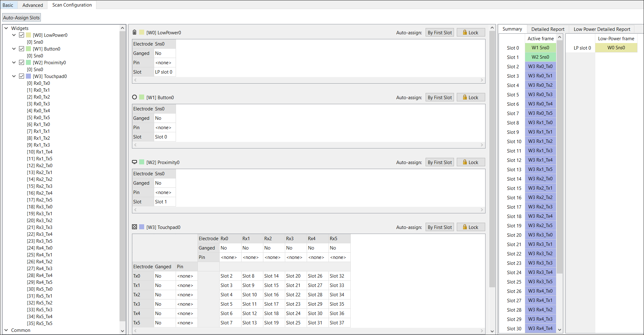The width and height of the screenshot is (644, 335).
Task: Click the LowPower0 widget type icon
Action: pyautogui.click(x=134, y=32)
